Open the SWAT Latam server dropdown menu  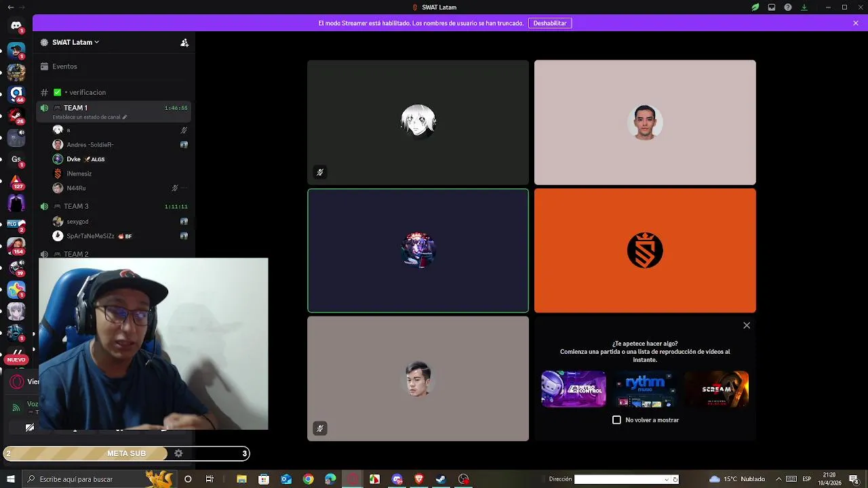click(x=75, y=42)
